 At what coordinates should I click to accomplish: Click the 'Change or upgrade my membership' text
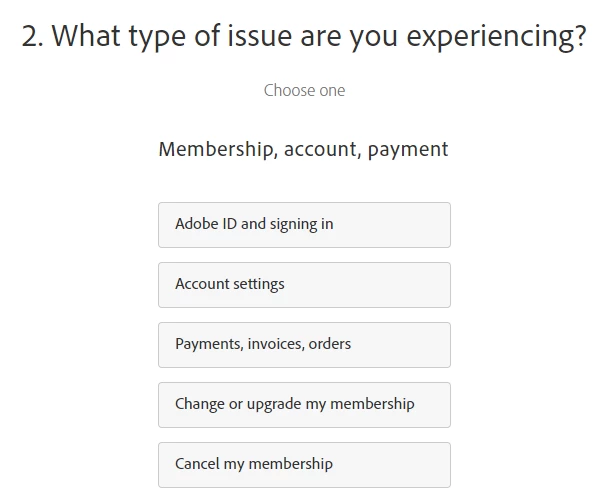(295, 404)
